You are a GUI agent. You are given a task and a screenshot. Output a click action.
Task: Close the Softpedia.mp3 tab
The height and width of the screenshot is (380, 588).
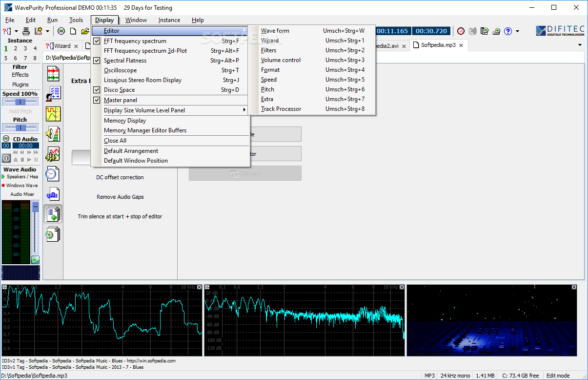click(461, 45)
